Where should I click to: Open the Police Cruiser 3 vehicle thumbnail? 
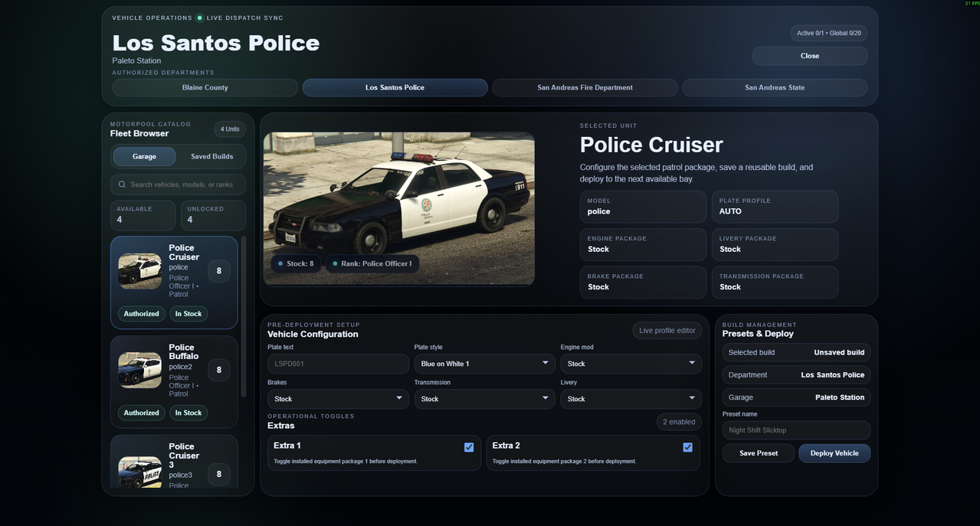pos(140,472)
